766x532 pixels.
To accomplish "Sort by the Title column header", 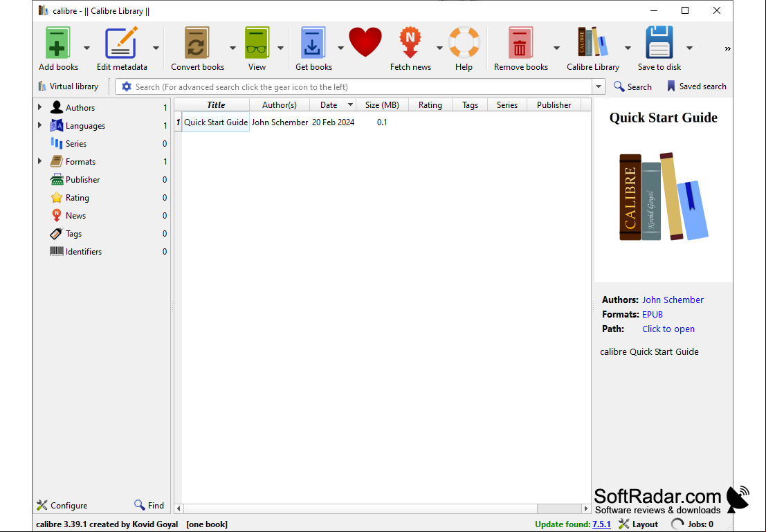I will 215,105.
